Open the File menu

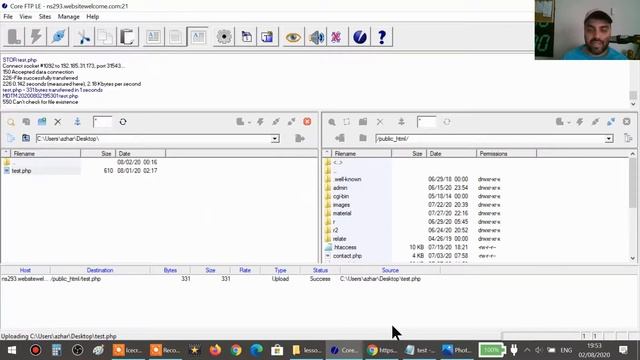[8, 17]
